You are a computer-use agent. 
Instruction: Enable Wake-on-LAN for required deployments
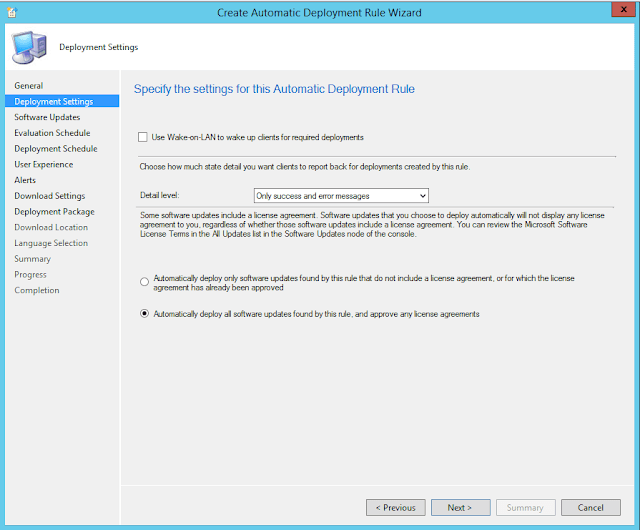(x=143, y=137)
